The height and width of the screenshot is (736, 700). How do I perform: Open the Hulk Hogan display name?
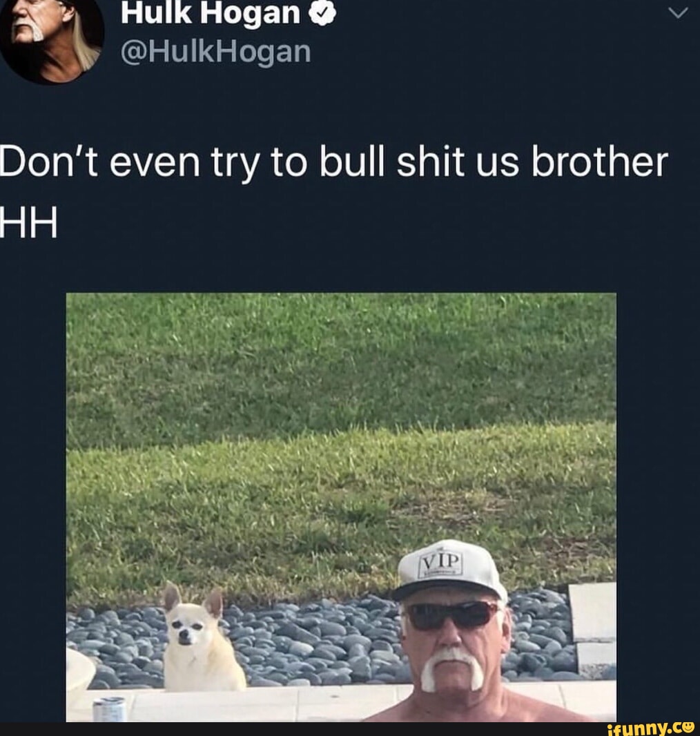[210, 13]
